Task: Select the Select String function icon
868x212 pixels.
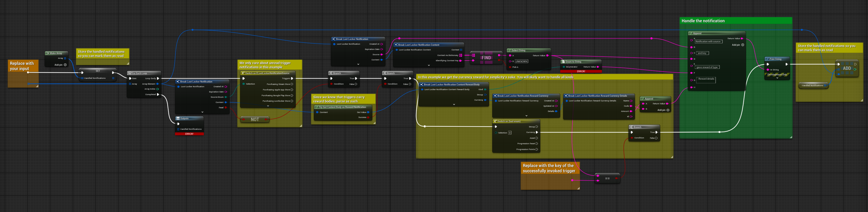Action: pyautogui.click(x=510, y=50)
